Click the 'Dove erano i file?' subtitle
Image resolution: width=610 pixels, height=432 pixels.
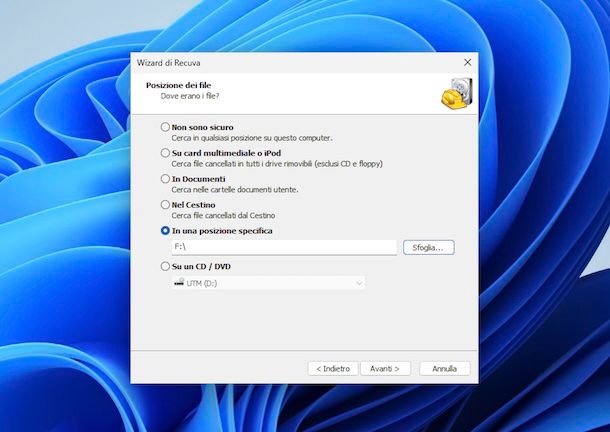[x=190, y=96]
